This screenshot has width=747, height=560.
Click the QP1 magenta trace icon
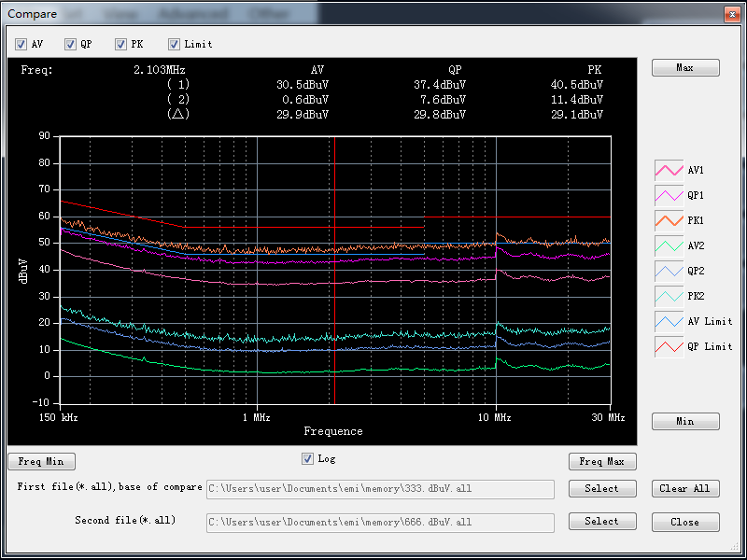(x=669, y=195)
